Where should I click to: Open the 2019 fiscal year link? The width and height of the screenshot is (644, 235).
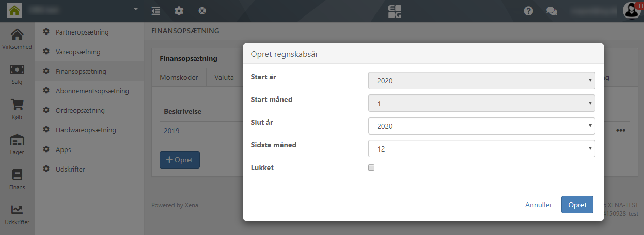tap(171, 131)
